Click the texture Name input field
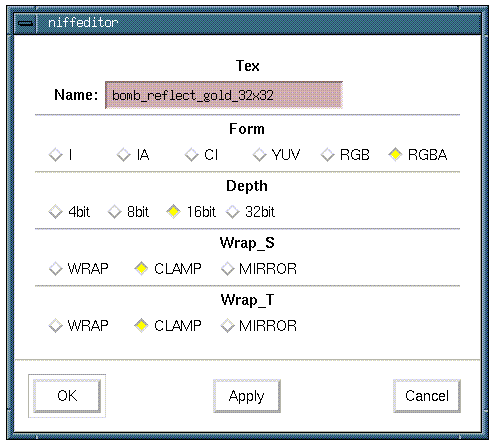 224,95
